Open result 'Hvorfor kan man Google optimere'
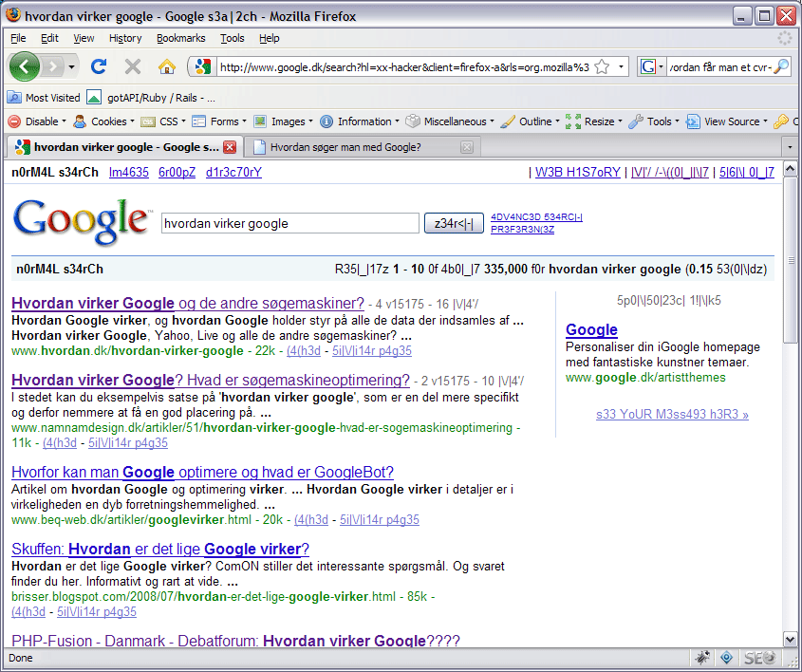The height and width of the screenshot is (672, 802). 202,472
